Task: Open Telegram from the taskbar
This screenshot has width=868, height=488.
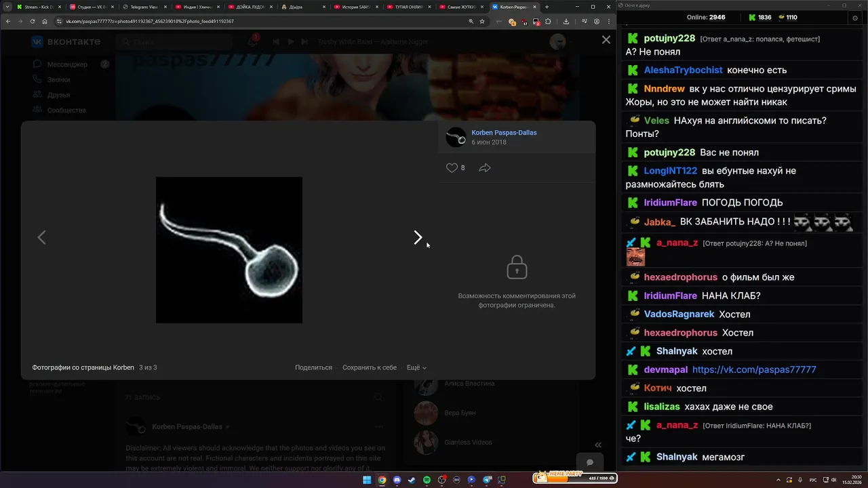Action: (x=486, y=480)
